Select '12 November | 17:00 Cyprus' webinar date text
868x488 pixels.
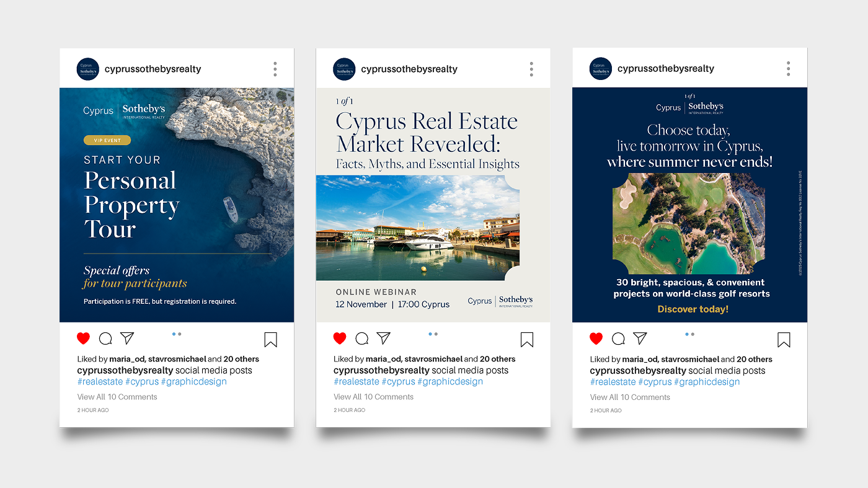point(392,304)
